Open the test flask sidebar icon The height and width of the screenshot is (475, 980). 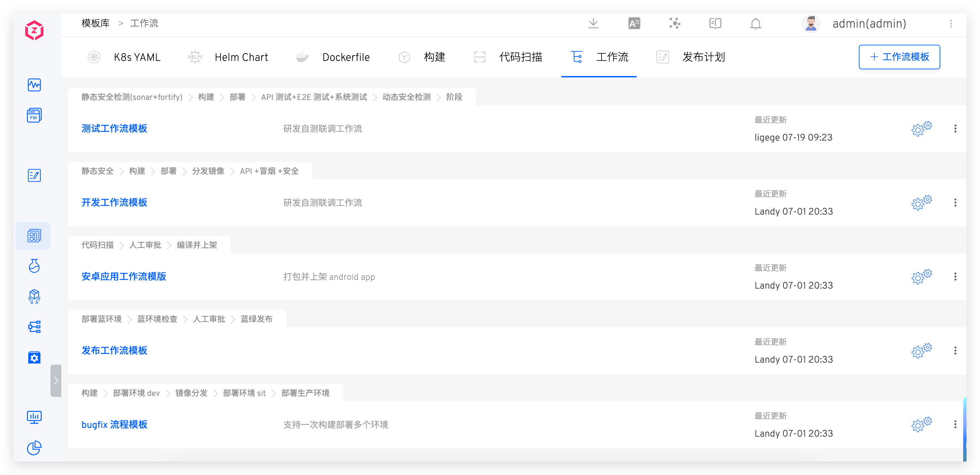pos(34,266)
